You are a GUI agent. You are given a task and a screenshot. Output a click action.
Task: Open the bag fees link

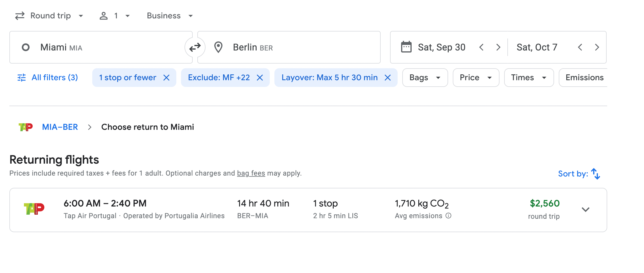[x=251, y=173]
